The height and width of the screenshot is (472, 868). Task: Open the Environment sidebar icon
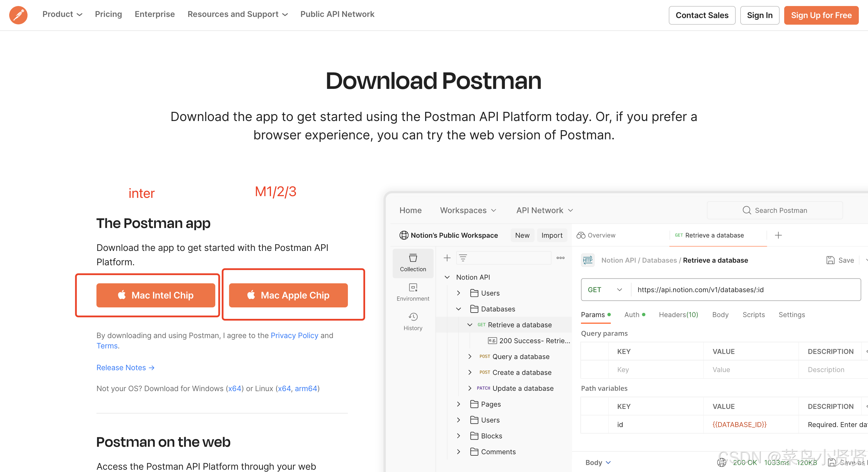[x=413, y=292]
